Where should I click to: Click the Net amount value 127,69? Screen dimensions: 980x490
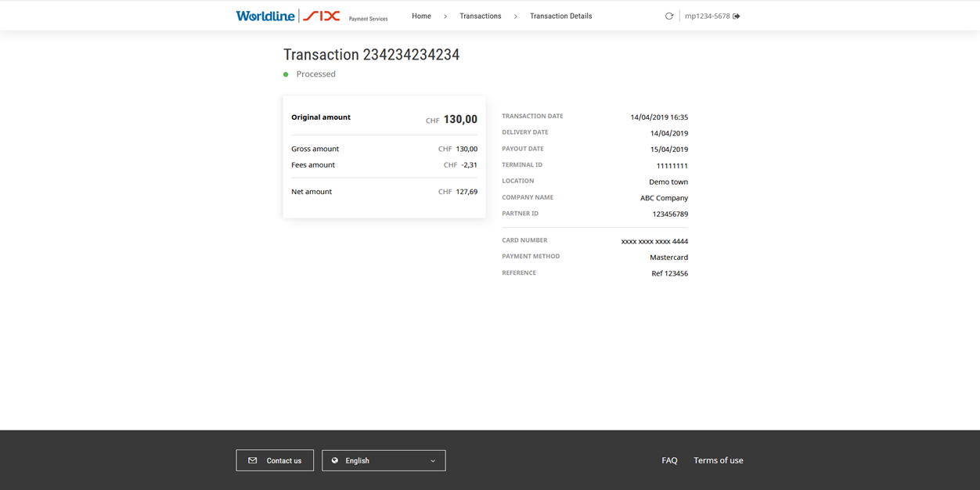[467, 192]
